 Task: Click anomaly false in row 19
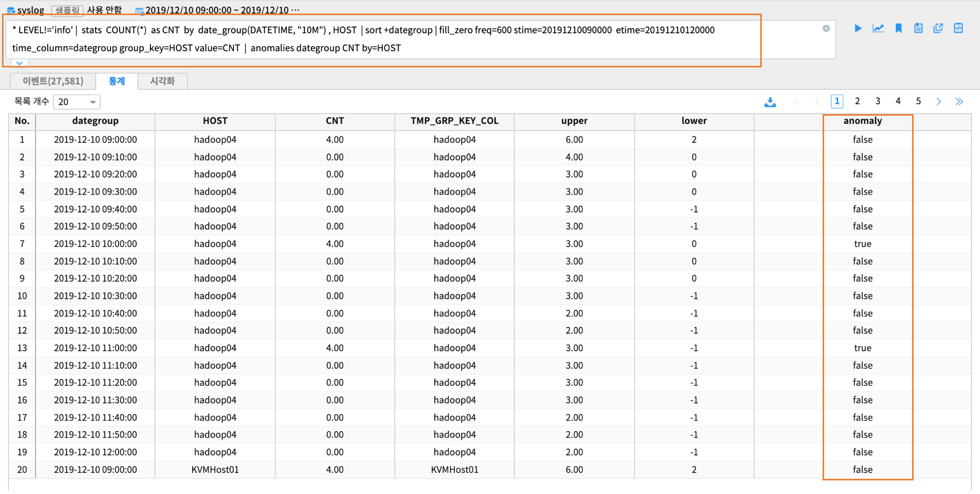(863, 452)
